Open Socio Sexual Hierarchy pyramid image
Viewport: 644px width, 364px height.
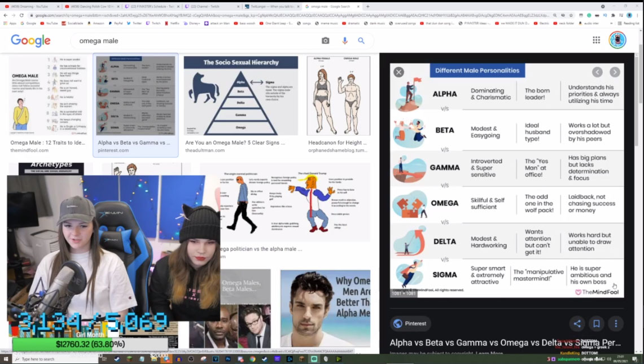240,96
